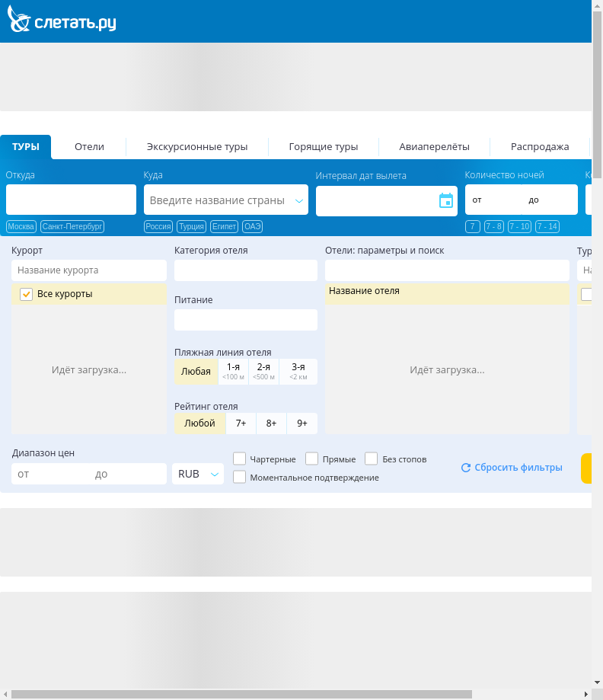Expand the Куда country dropdown arrow
The height and width of the screenshot is (700, 603).
(299, 201)
